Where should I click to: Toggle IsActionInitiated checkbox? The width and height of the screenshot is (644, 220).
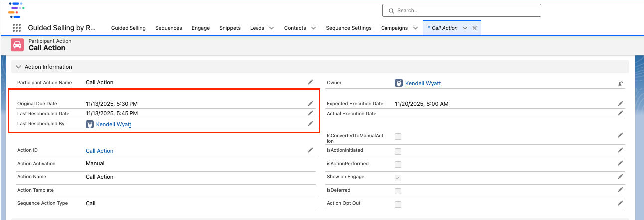click(398, 151)
